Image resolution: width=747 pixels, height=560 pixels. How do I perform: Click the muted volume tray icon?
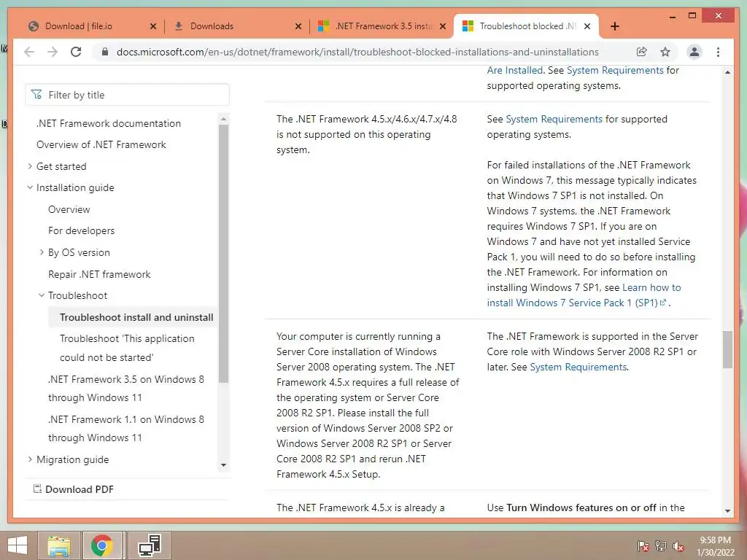(x=678, y=546)
